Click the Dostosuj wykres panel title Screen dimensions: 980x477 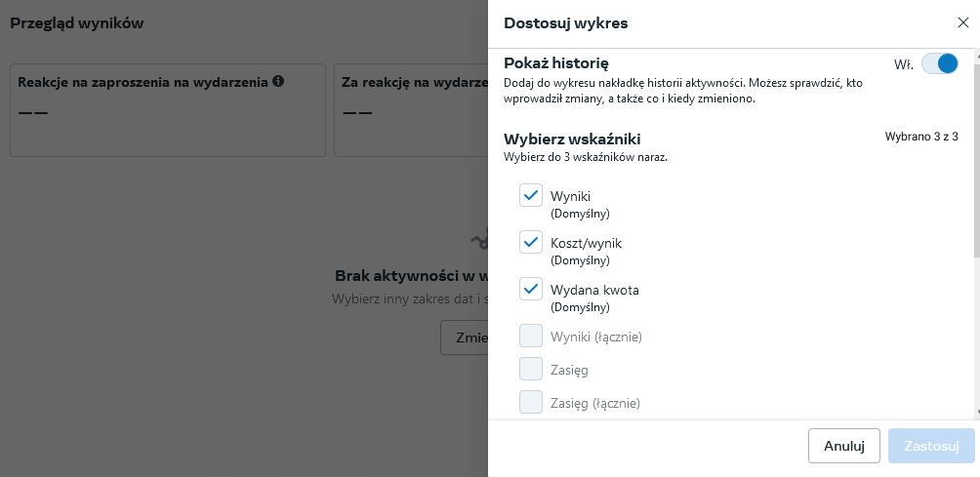pyautogui.click(x=565, y=22)
